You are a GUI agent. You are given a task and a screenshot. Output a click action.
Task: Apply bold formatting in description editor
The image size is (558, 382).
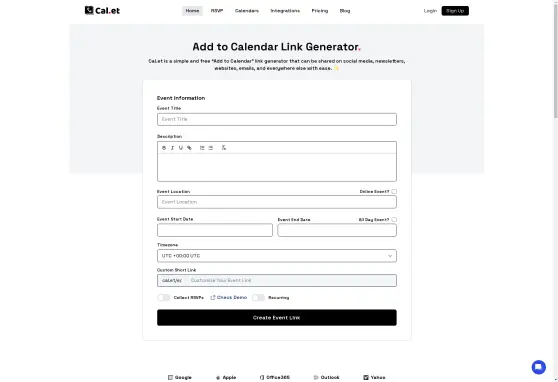164,148
